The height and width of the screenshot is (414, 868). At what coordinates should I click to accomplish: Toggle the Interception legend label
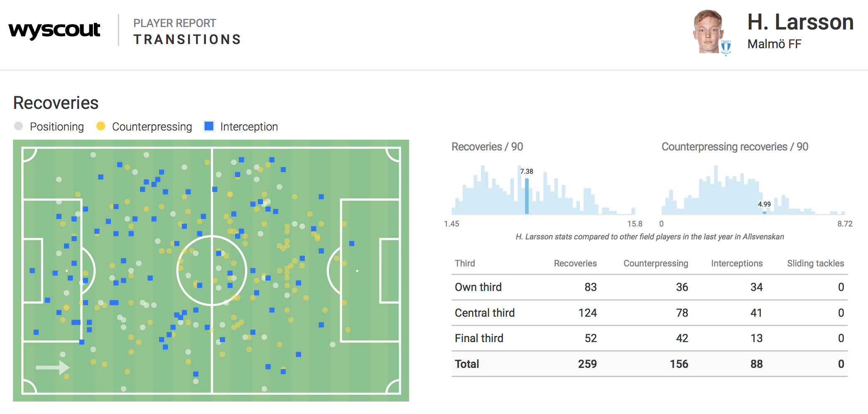(249, 127)
